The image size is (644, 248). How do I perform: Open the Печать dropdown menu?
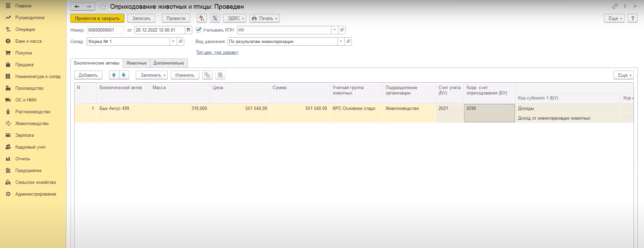point(264,18)
